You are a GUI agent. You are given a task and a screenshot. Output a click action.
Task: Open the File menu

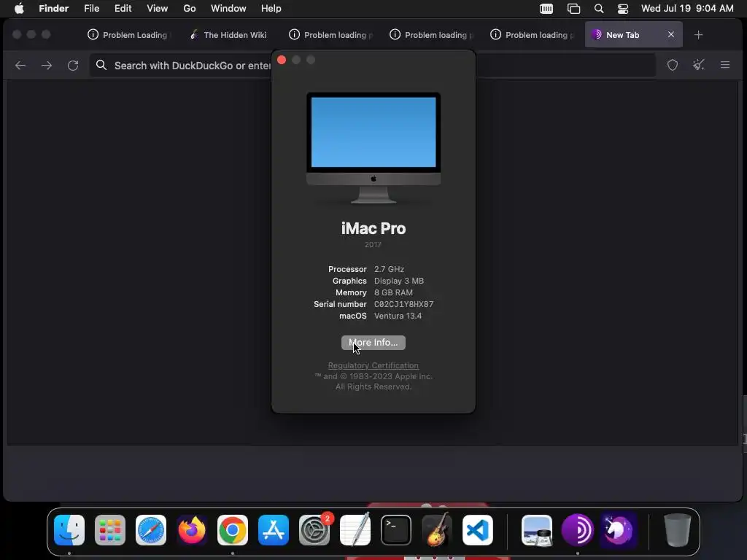(91, 9)
